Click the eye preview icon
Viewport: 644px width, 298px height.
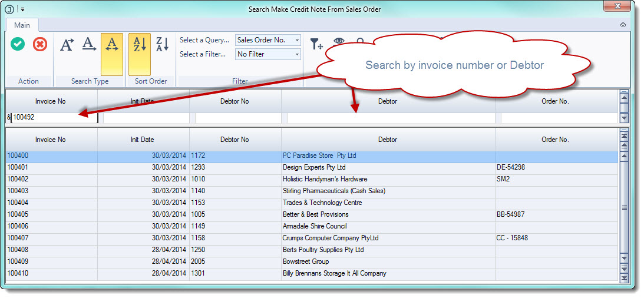338,41
